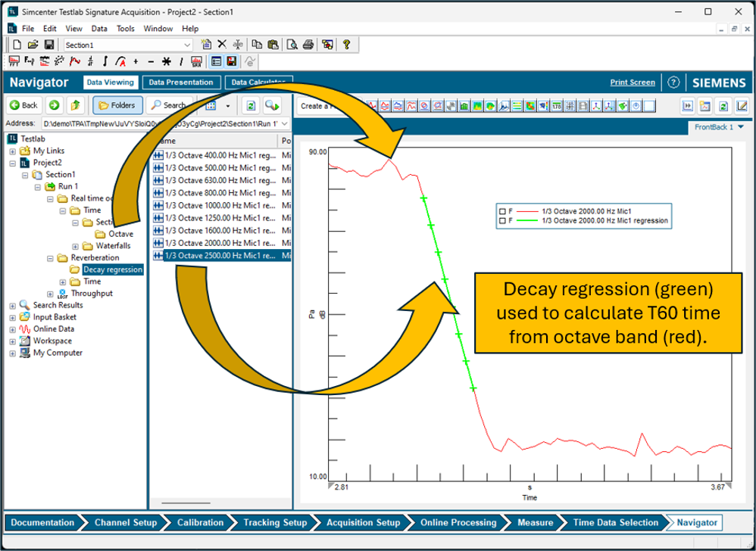Click the FFT processing icon

(x=14, y=61)
